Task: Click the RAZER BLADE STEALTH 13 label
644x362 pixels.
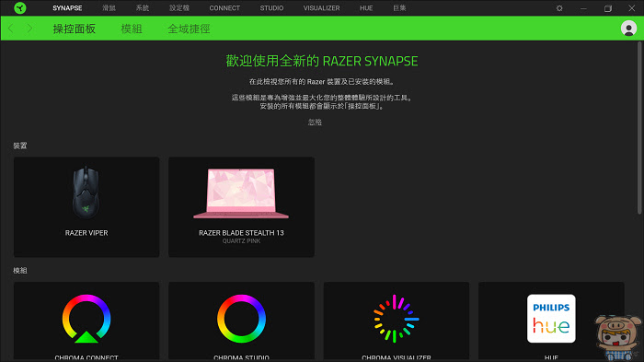Action: (241, 233)
